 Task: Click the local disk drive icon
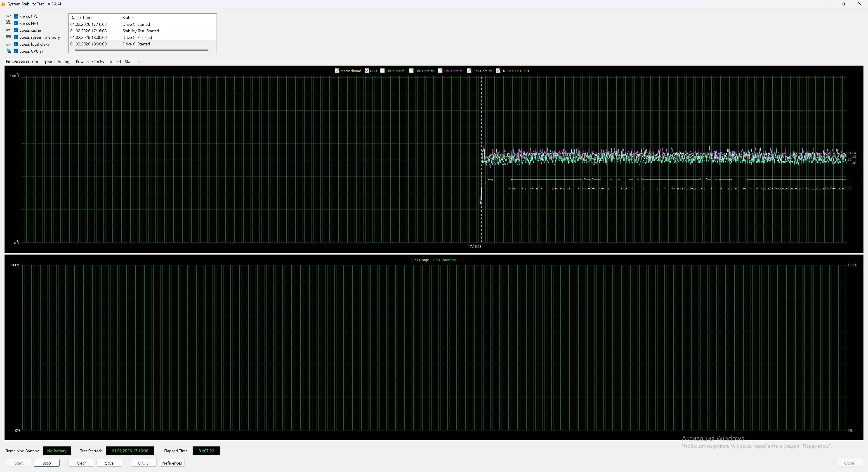coord(8,45)
